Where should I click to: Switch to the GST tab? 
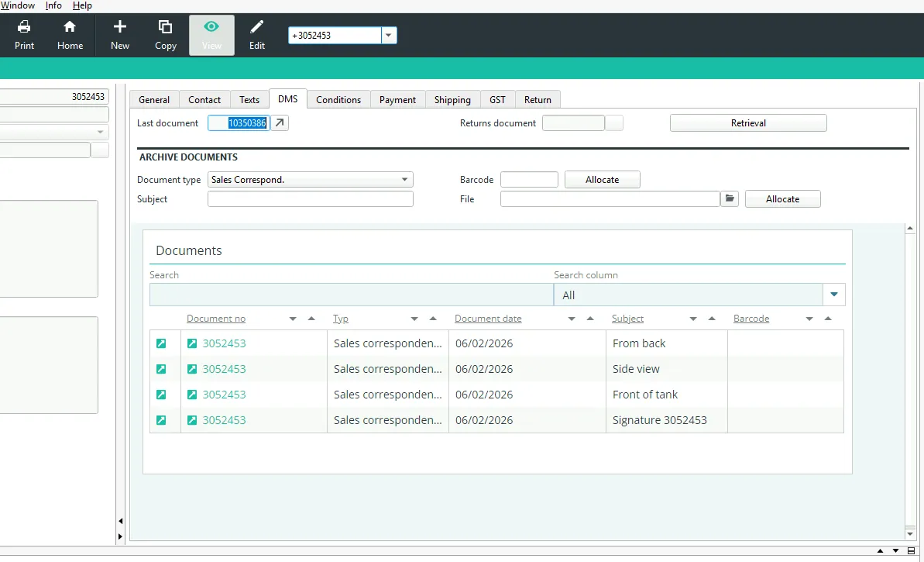click(x=497, y=100)
